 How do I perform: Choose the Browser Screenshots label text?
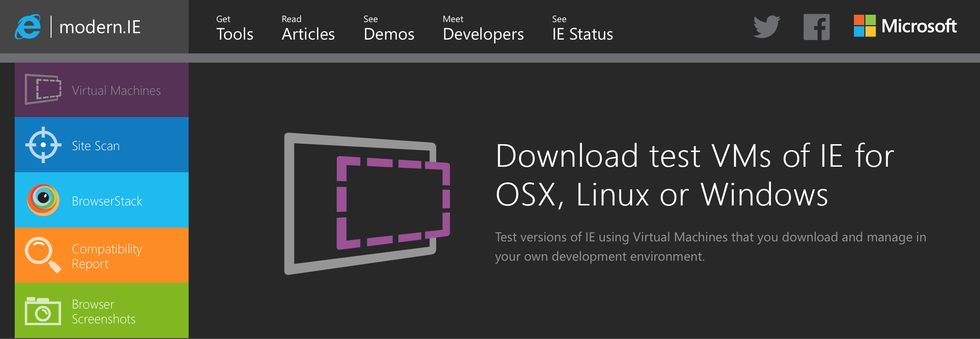(x=104, y=312)
